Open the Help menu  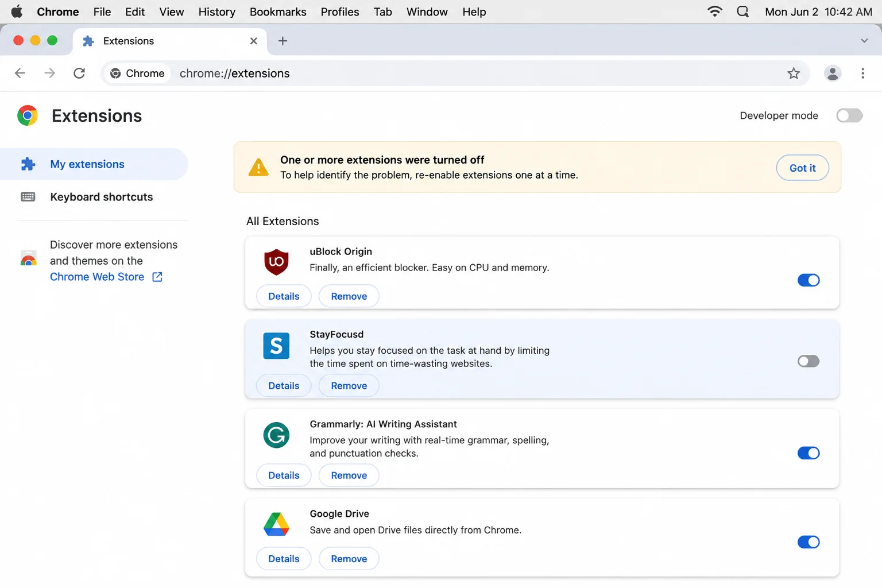pyautogui.click(x=474, y=11)
